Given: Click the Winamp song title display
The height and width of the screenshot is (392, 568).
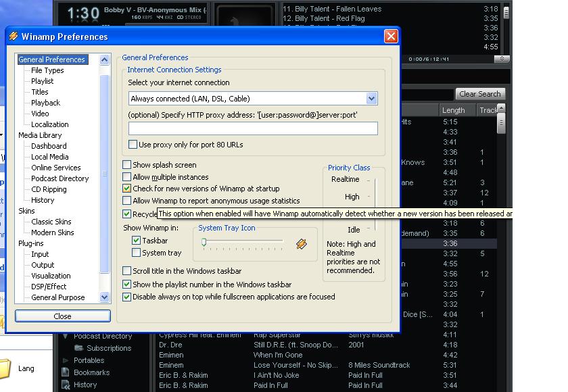Looking at the screenshot, I should (x=155, y=10).
